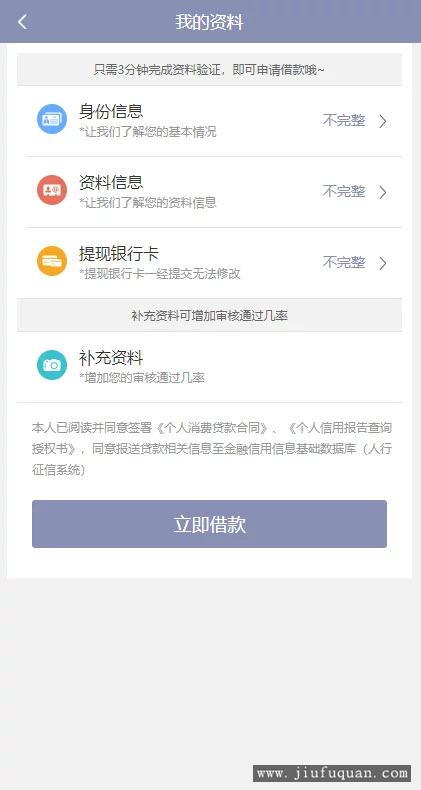Image resolution: width=421 pixels, height=790 pixels.
Task: Click 不完整 status for 身份信息
Action: (344, 120)
